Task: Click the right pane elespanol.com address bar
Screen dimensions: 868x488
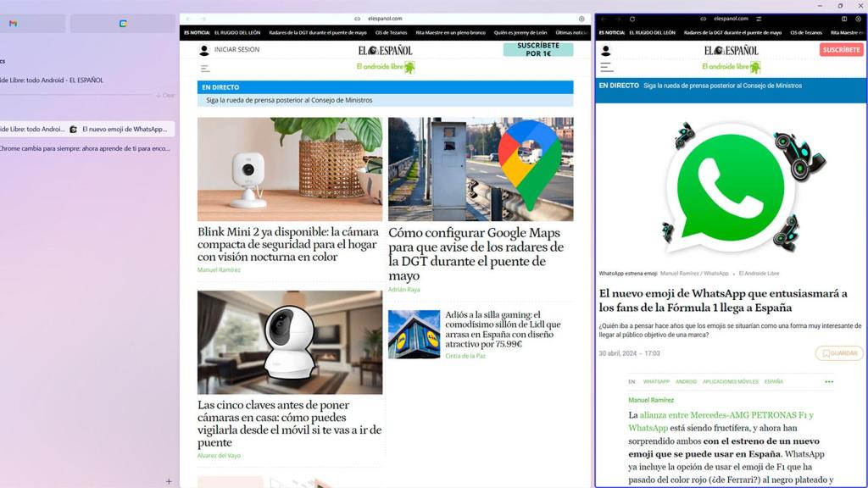Action: pos(731,19)
